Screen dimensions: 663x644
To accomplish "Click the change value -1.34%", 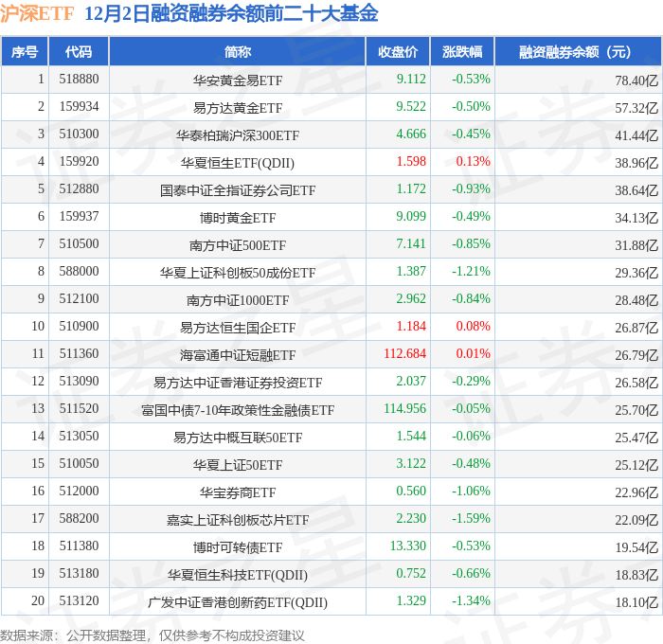I will (471, 601).
